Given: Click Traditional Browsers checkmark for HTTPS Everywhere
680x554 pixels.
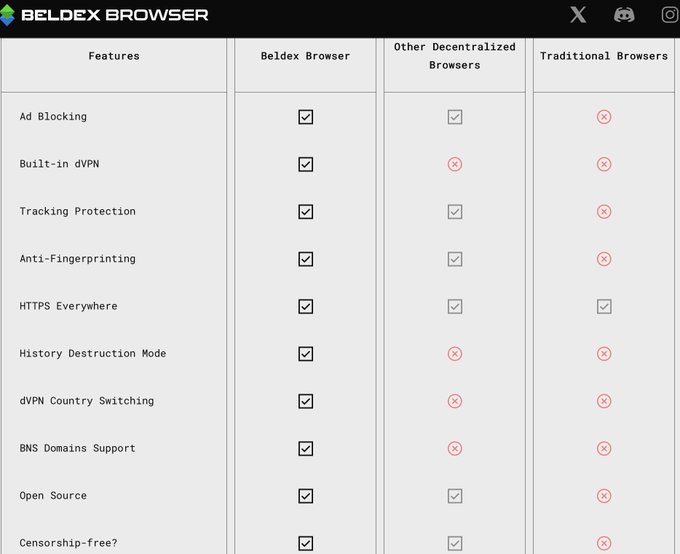Looking at the screenshot, I should (604, 306).
